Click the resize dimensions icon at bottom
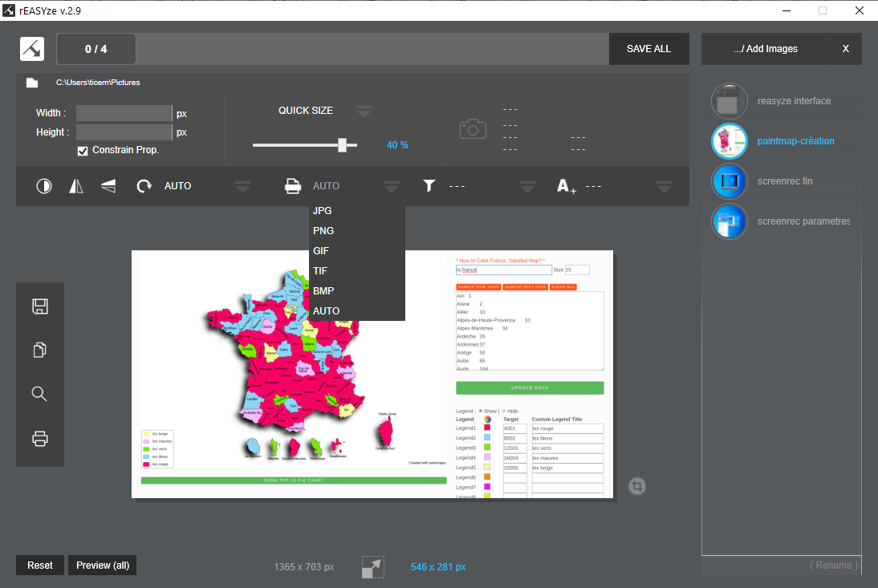Viewport: 878px width, 588px height. coord(373,566)
